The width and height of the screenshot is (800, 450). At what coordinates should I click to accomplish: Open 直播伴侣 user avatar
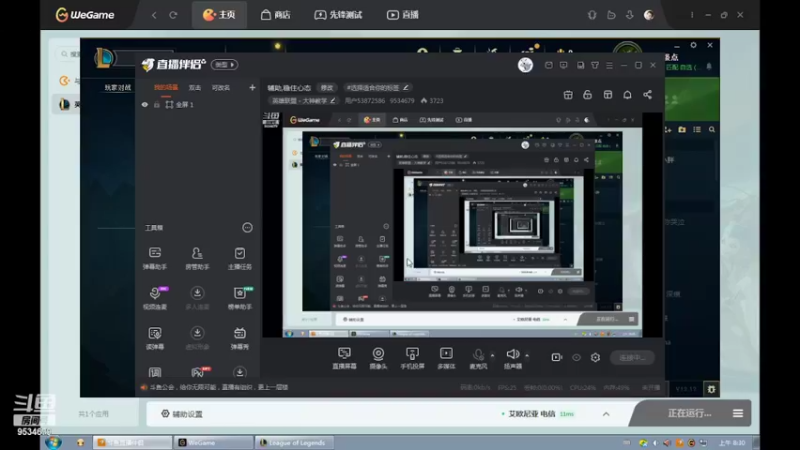tap(525, 65)
